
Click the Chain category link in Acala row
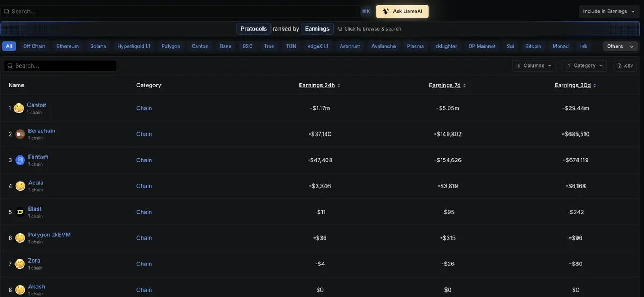tap(144, 186)
